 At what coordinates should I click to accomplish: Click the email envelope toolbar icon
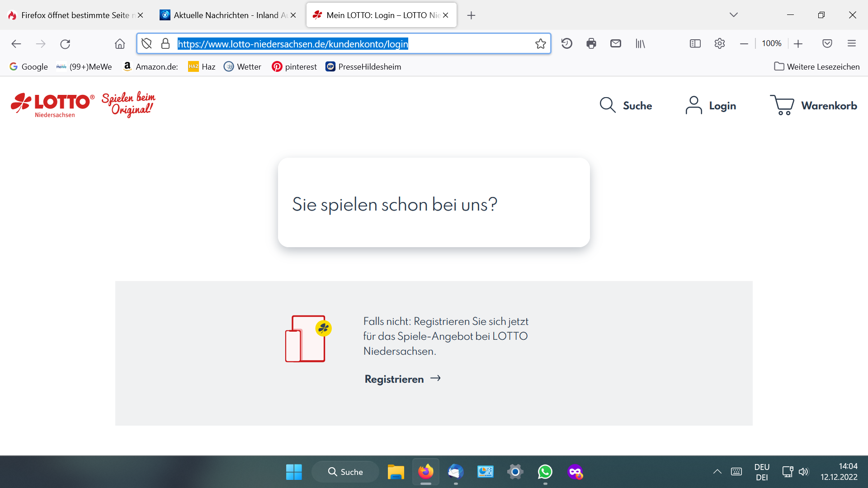tap(615, 44)
